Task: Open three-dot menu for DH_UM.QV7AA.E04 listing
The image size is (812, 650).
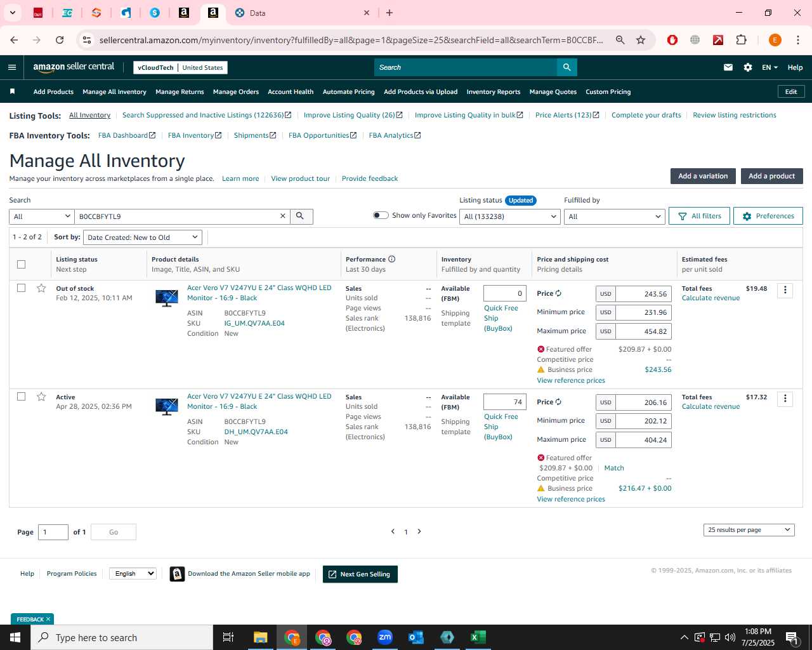Action: click(x=785, y=399)
